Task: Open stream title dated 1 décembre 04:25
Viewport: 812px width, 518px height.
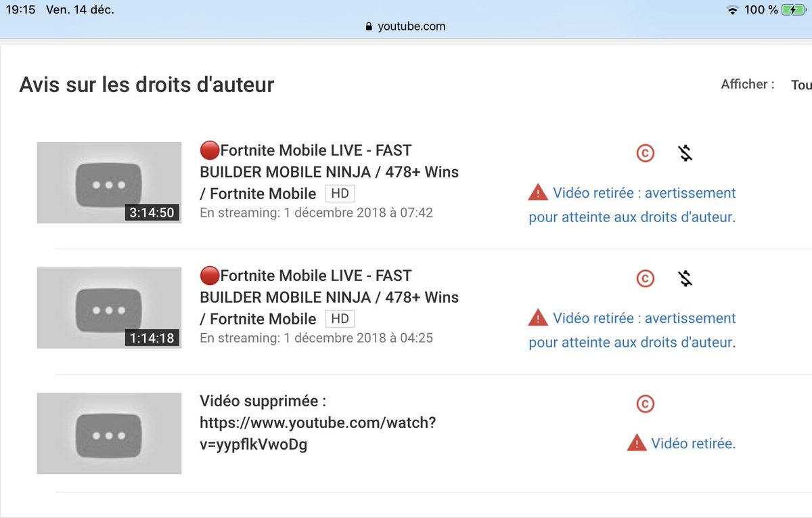Action: point(330,297)
